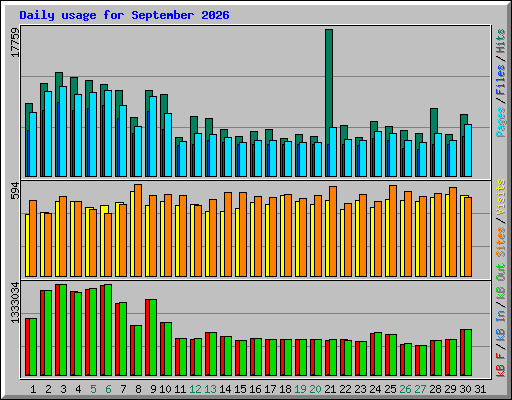
Task: Select day 24 on the x-axis
Action: pyautogui.click(x=375, y=389)
